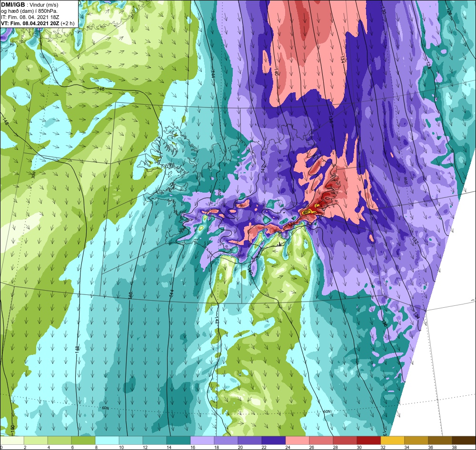The height and width of the screenshot is (450, 476).
Task: Click the 14–16 m/s dark teal legend swatch
Action: [178, 440]
